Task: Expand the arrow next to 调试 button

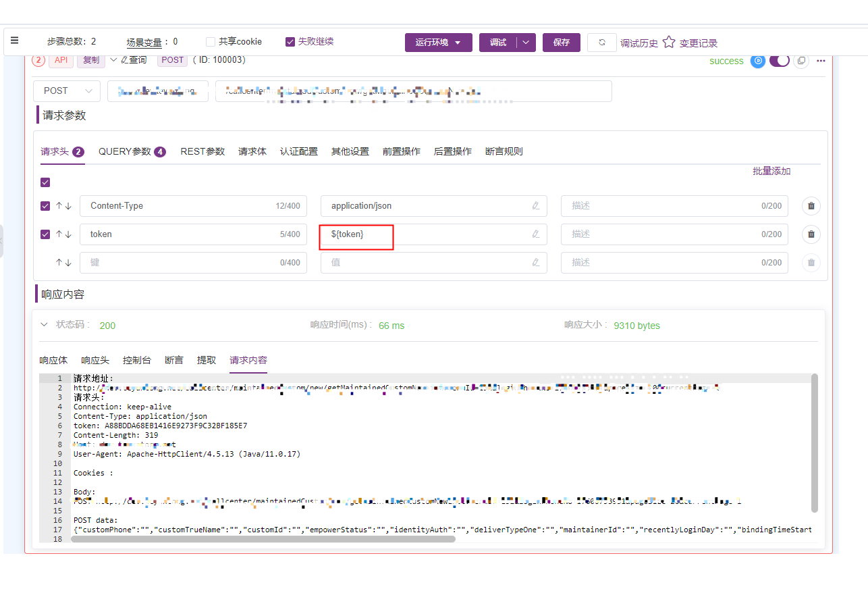Action: 526,43
